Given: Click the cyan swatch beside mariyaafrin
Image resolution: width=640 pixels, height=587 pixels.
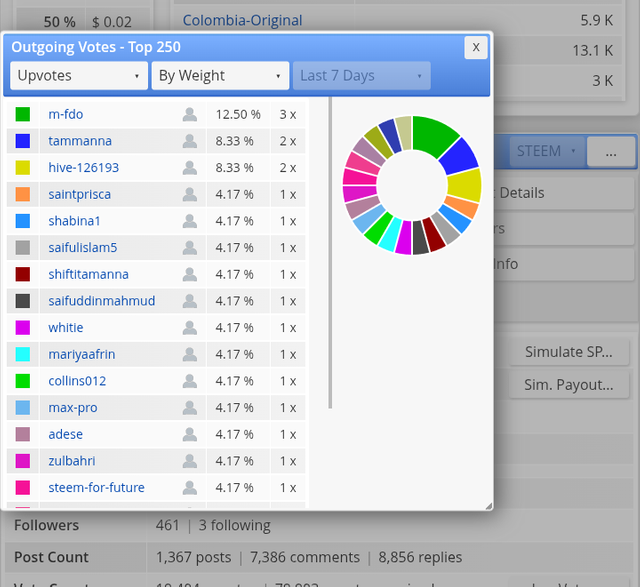Looking at the screenshot, I should pos(23,354).
